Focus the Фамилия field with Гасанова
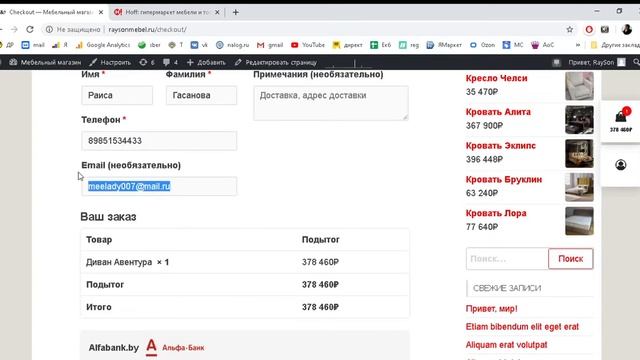 [x=201, y=96]
